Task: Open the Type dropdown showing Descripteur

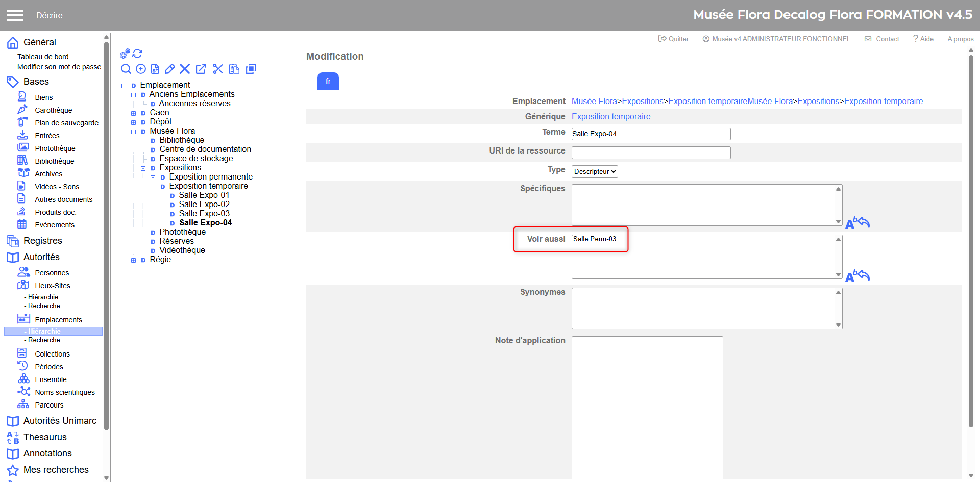Action: [x=595, y=171]
